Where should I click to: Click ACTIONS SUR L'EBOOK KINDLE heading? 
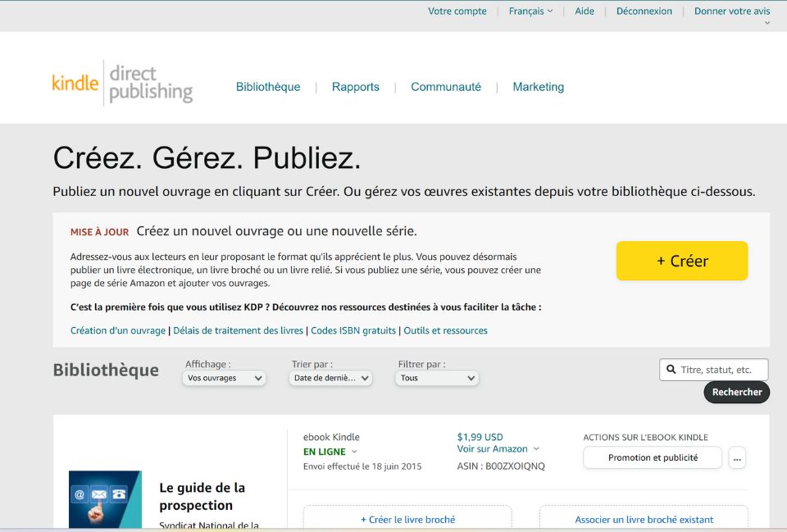pyautogui.click(x=645, y=437)
